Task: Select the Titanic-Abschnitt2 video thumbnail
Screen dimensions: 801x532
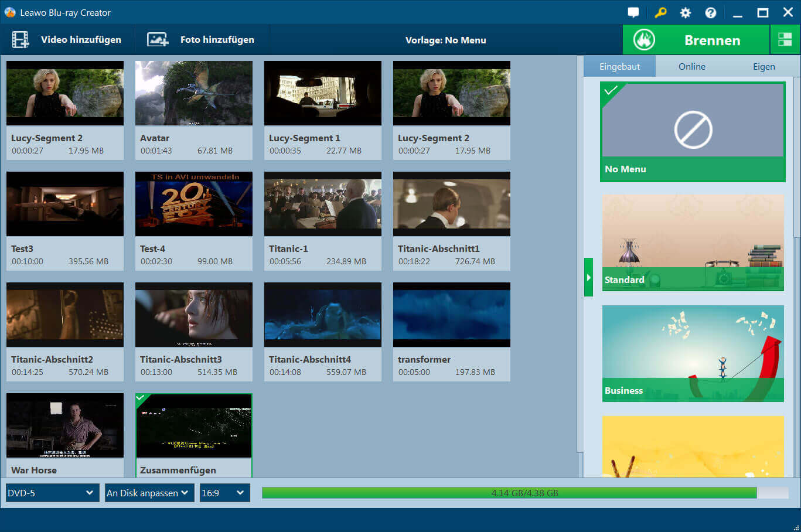Action: click(65, 315)
